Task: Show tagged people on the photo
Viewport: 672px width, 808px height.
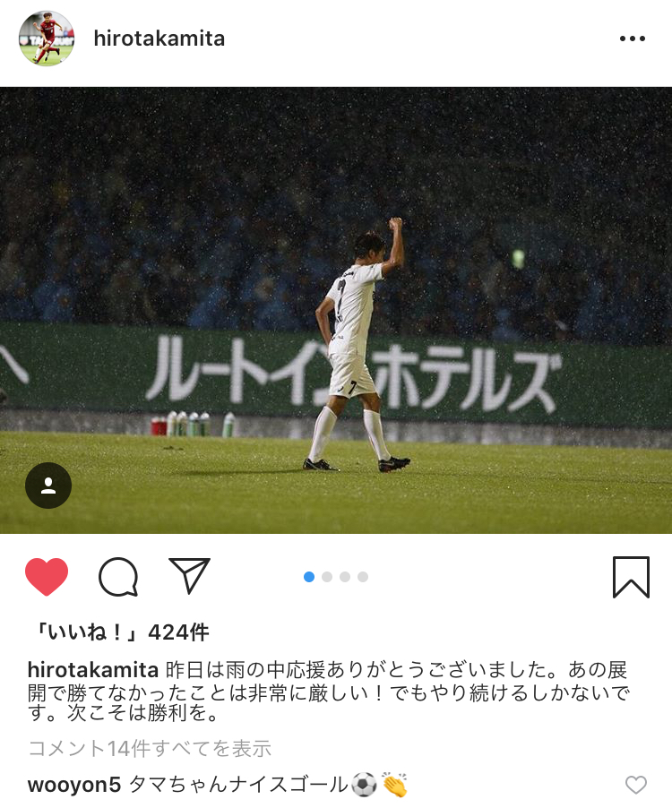Action: tap(48, 486)
